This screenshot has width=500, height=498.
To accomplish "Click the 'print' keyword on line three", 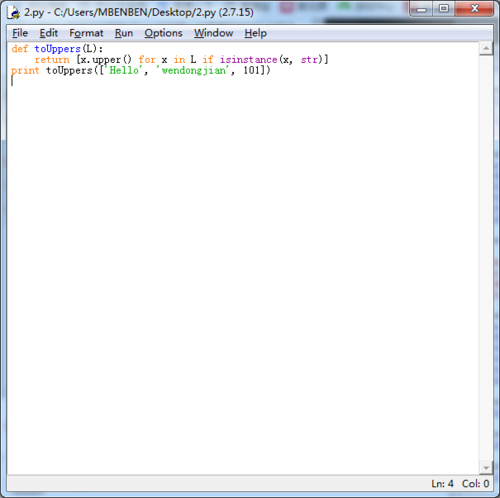I will (25, 71).
